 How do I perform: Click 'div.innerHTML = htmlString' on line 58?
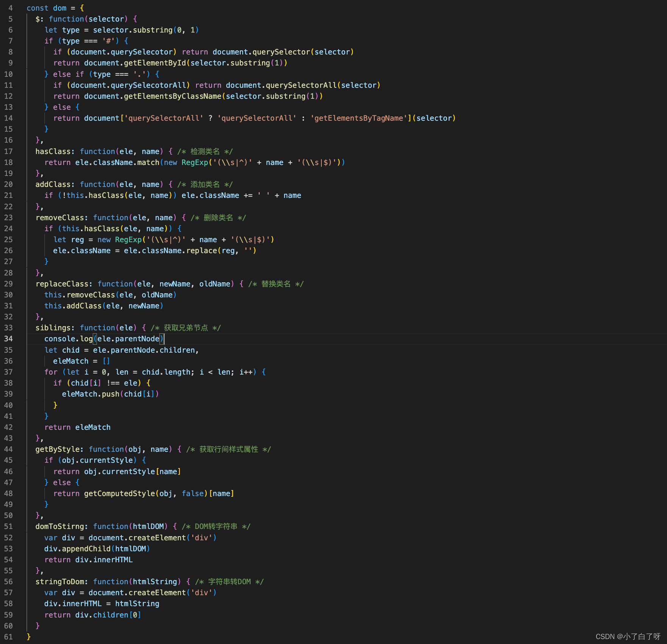point(102,604)
